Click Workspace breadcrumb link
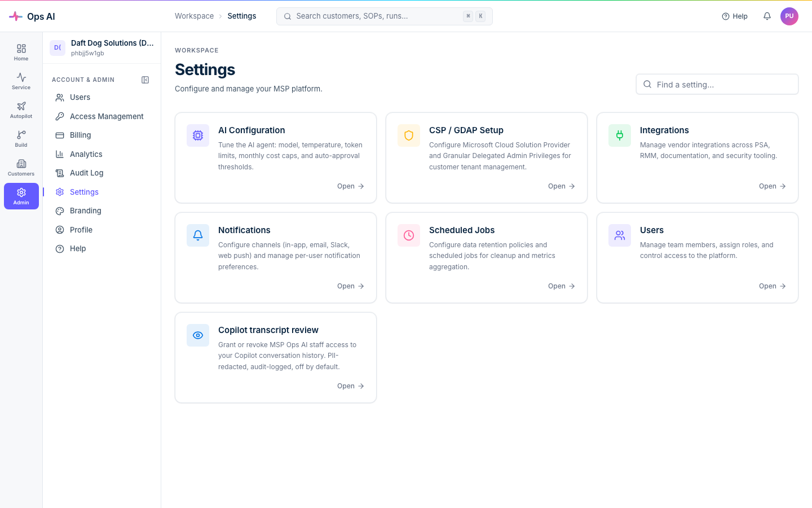 [194, 16]
